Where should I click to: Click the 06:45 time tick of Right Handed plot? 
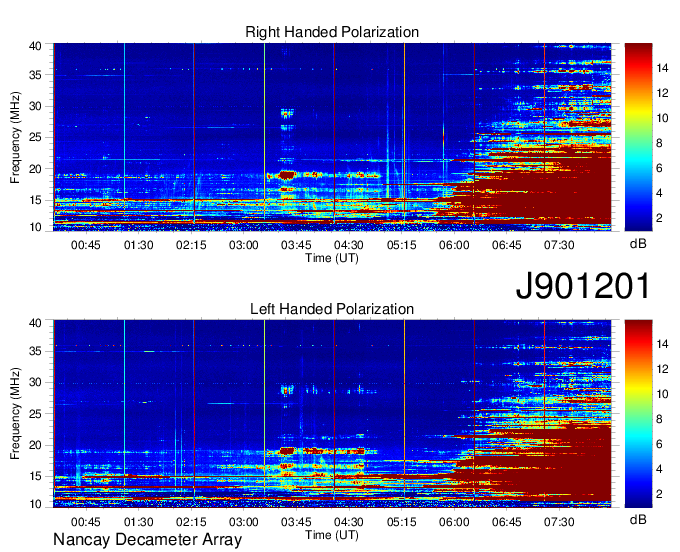coord(507,245)
